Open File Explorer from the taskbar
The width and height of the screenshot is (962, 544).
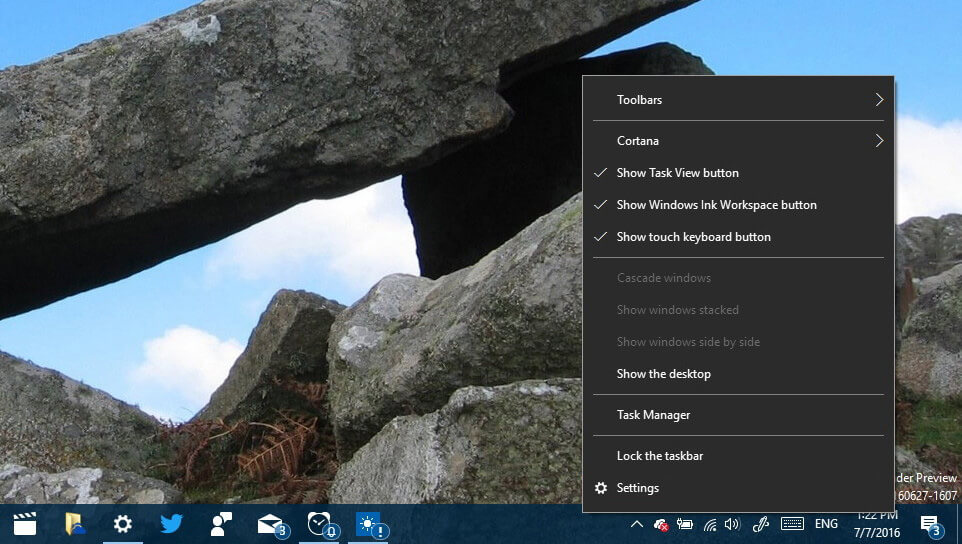74,524
